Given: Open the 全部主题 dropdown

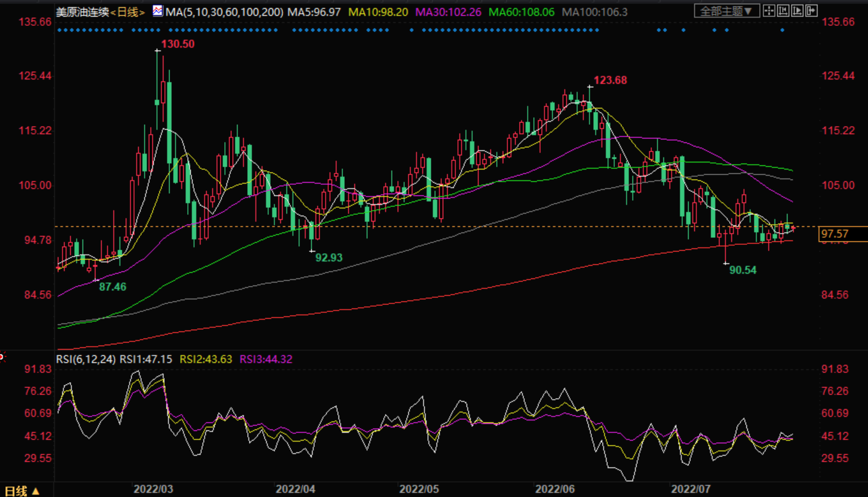Looking at the screenshot, I should 726,11.
